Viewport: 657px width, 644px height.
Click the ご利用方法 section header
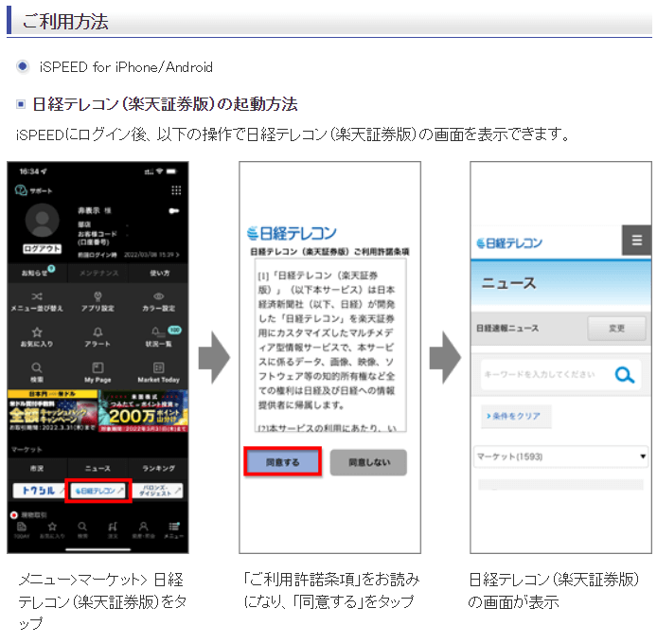pyautogui.click(x=65, y=22)
